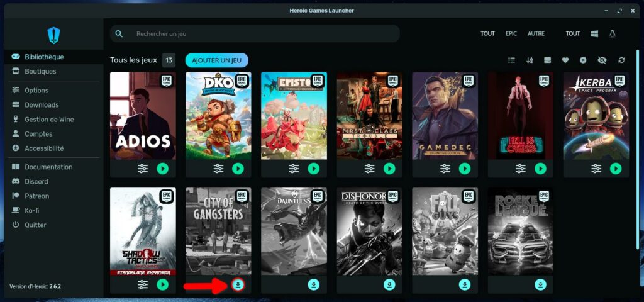This screenshot has width=644, height=302.
Task: Install the Rocket League game
Action: click(540, 284)
